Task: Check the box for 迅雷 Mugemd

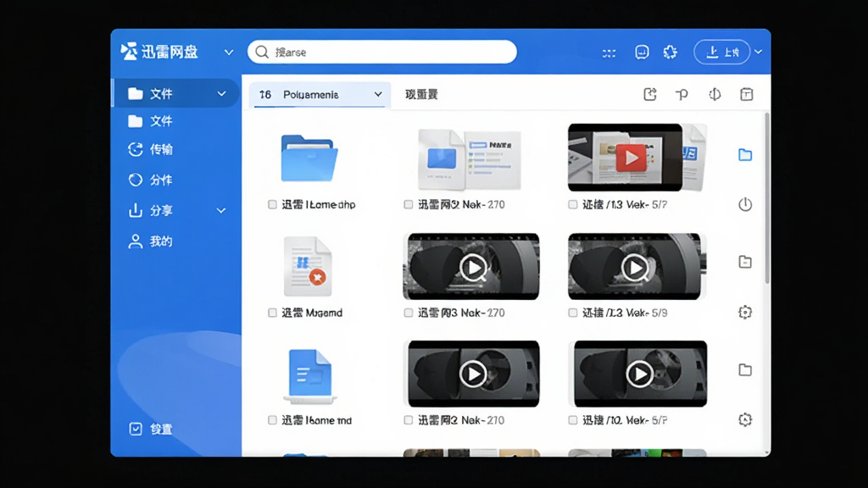Action: click(272, 313)
